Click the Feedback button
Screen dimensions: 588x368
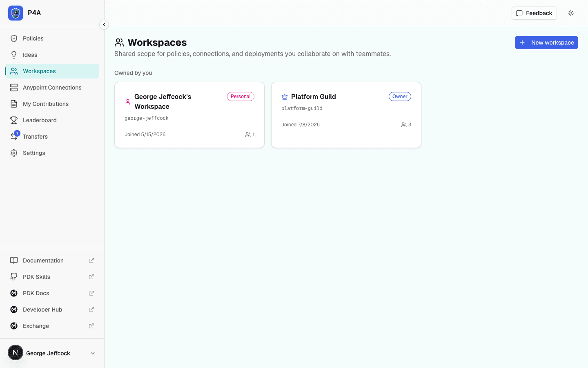click(x=534, y=13)
